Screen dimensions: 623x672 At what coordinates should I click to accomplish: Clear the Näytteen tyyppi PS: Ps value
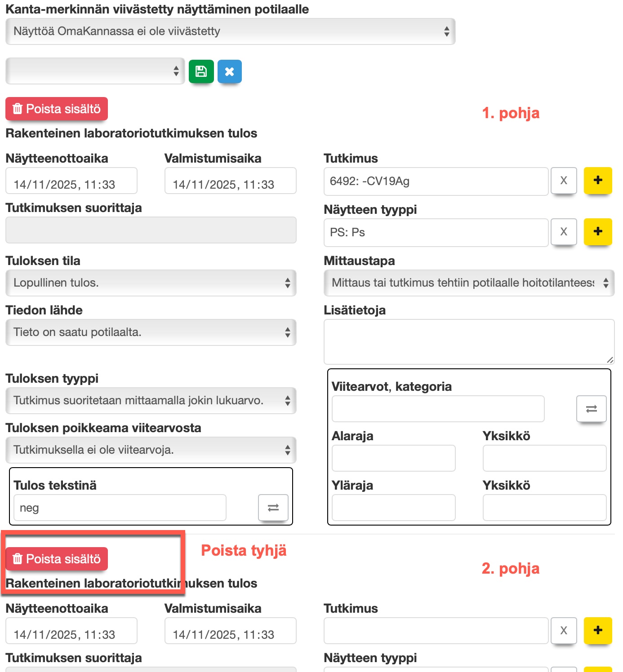(x=563, y=232)
